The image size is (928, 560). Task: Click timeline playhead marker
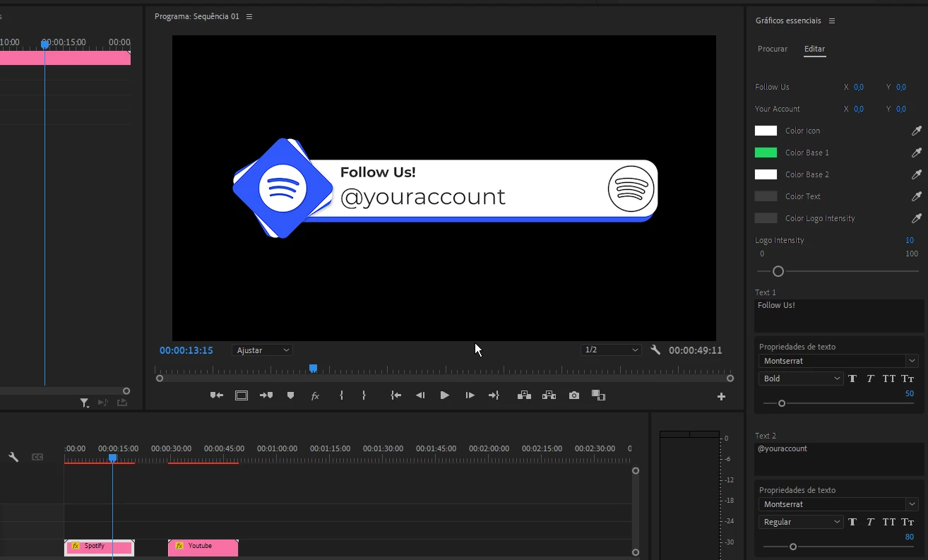112,458
